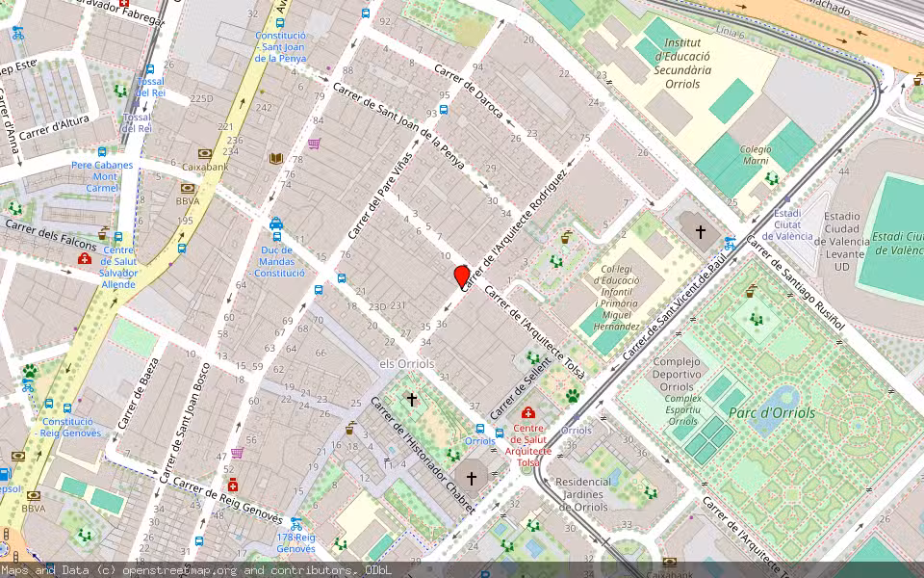This screenshot has width=924, height=578.
Task: Click the church cross beside Estadi Ciutat de València
Action: 700,231
